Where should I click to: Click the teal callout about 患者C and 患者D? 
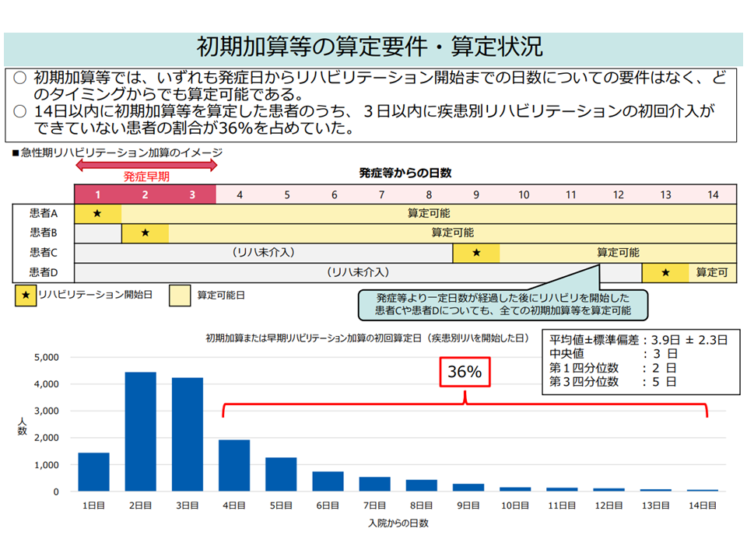(502, 304)
